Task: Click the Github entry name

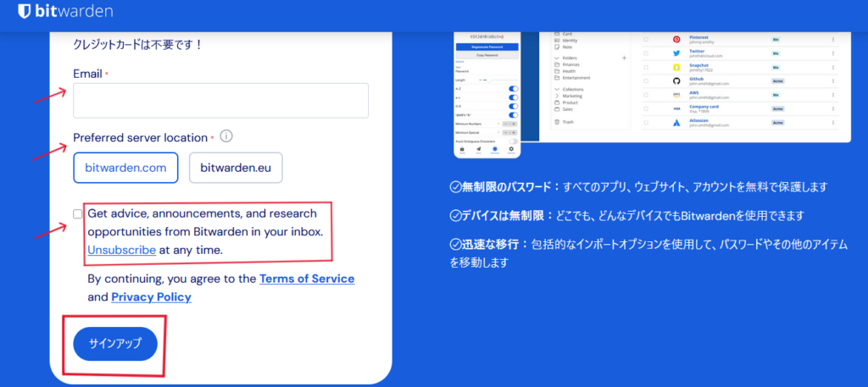Action: (696, 79)
